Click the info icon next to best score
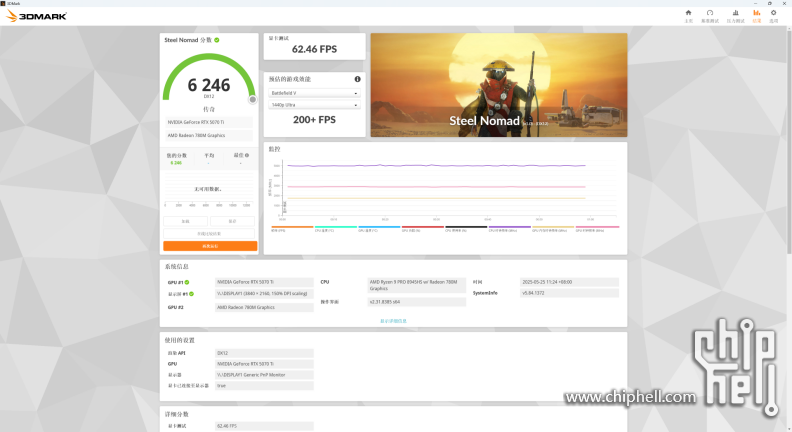 click(247, 155)
